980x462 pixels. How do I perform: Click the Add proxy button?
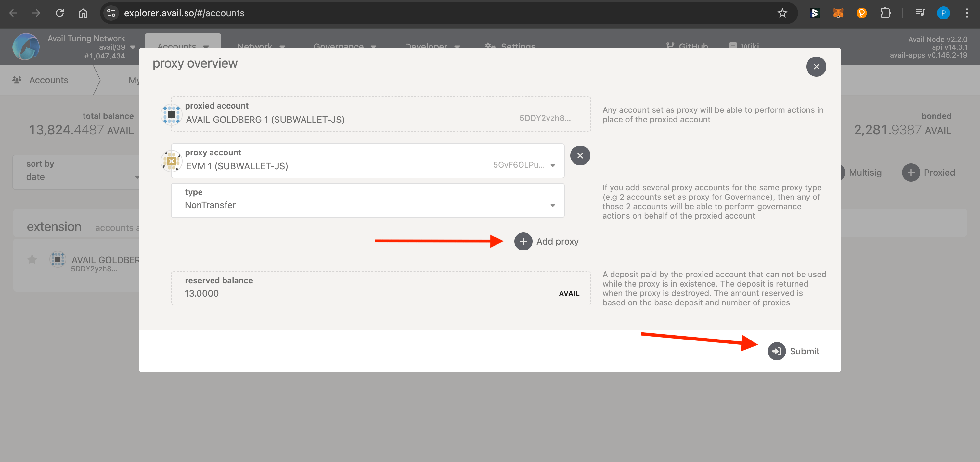coord(547,241)
